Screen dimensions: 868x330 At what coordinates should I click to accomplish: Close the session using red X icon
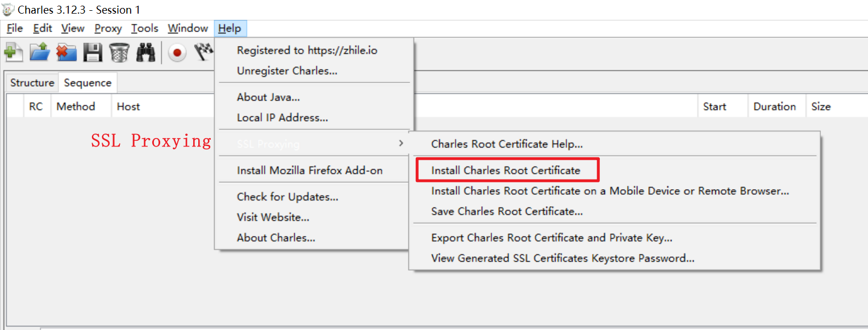tap(66, 53)
